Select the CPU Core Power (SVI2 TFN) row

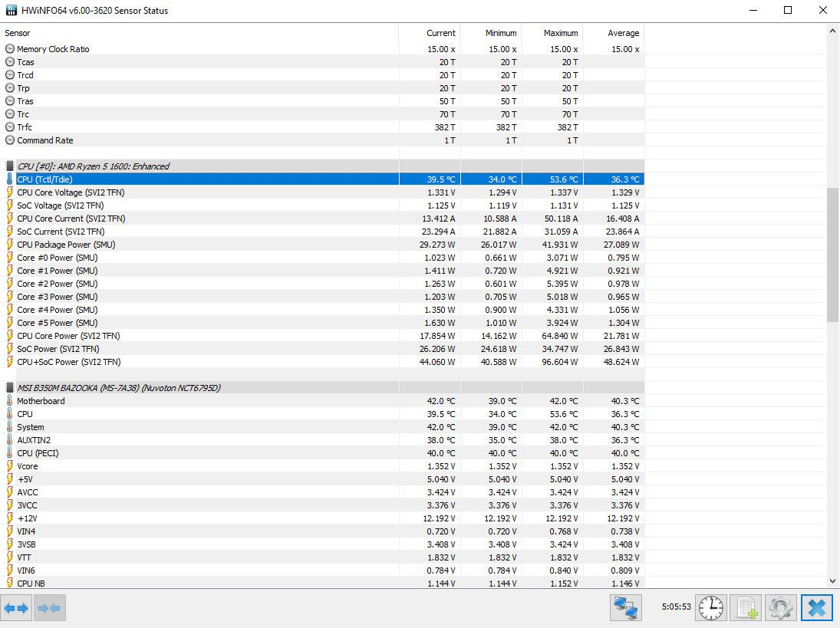[322, 336]
